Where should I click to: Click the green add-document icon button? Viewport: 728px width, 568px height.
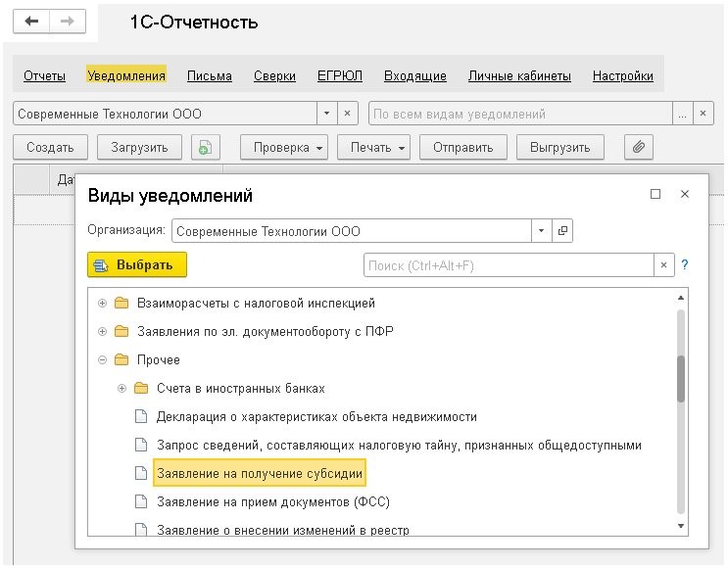(205, 148)
